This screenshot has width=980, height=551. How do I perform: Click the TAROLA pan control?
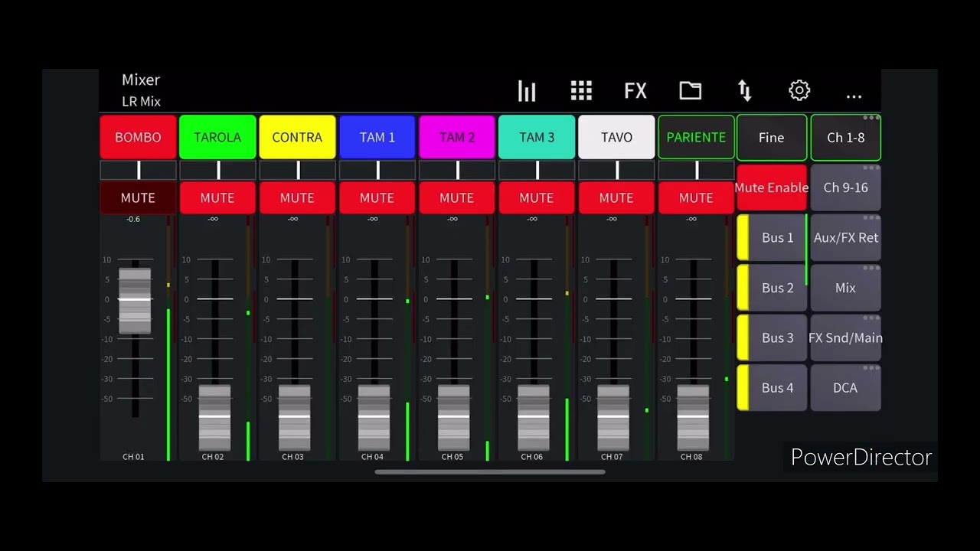coord(217,170)
